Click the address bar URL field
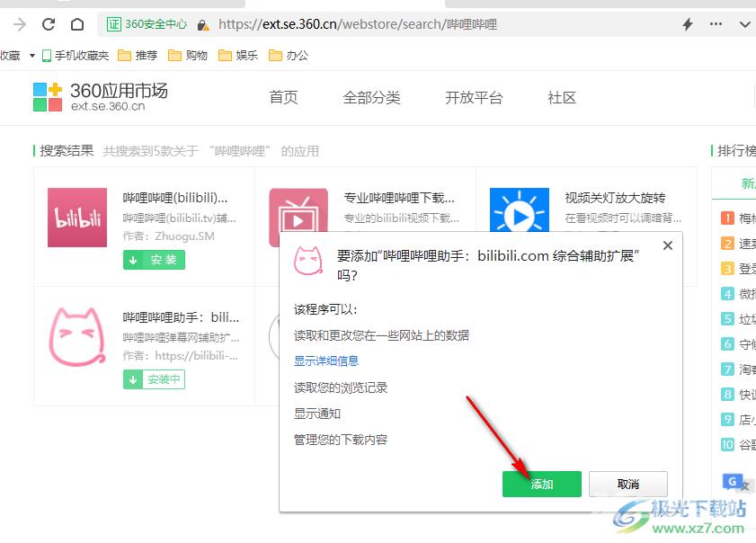Screen dimensions: 756x543 point(358,24)
